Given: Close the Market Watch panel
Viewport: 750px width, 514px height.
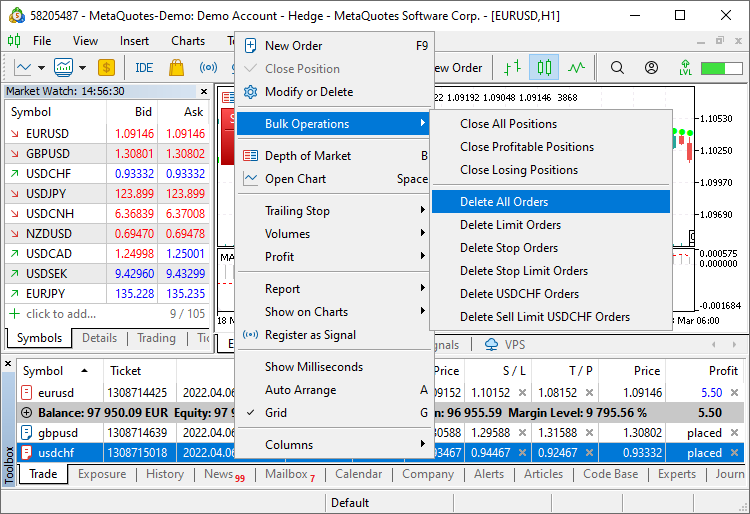Looking at the screenshot, I should (x=204, y=91).
